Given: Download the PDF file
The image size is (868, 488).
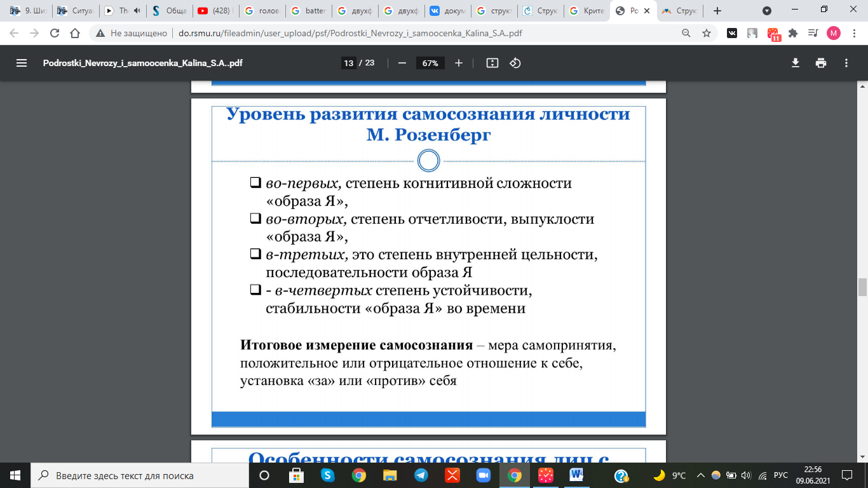Looking at the screenshot, I should click(x=795, y=63).
